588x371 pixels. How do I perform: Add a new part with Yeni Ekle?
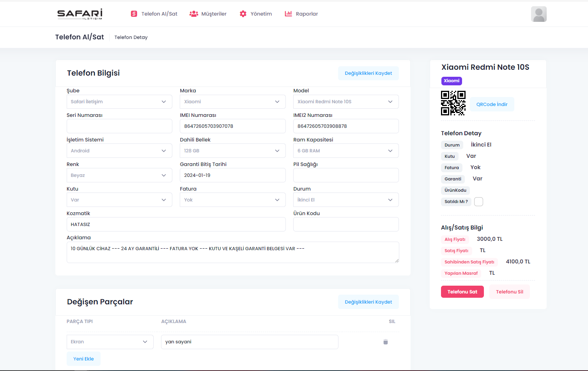point(83,359)
